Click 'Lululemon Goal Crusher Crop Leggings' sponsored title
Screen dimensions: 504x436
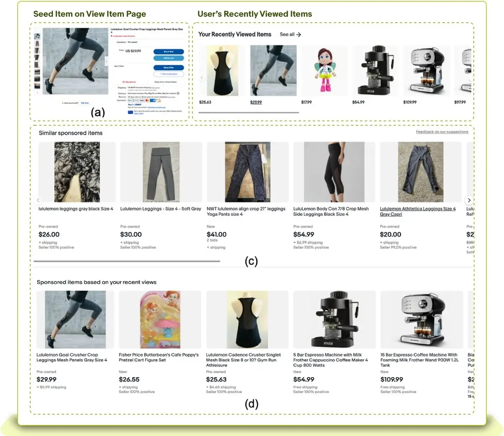[x=72, y=357]
